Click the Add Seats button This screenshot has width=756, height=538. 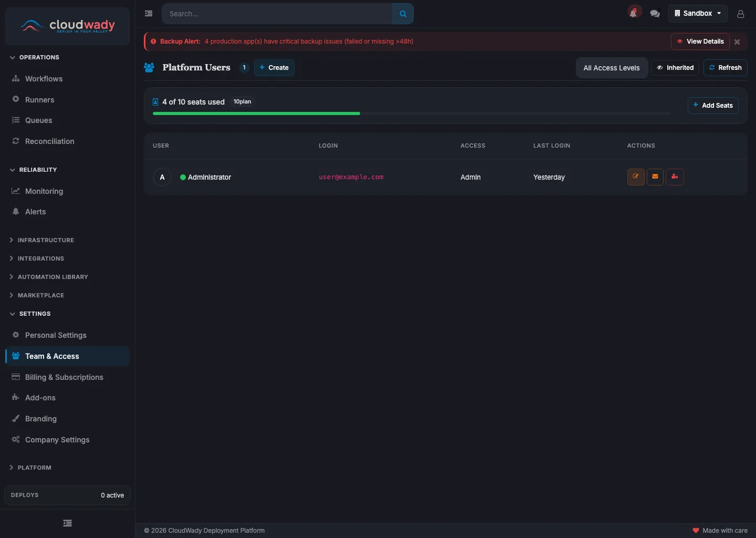point(713,106)
